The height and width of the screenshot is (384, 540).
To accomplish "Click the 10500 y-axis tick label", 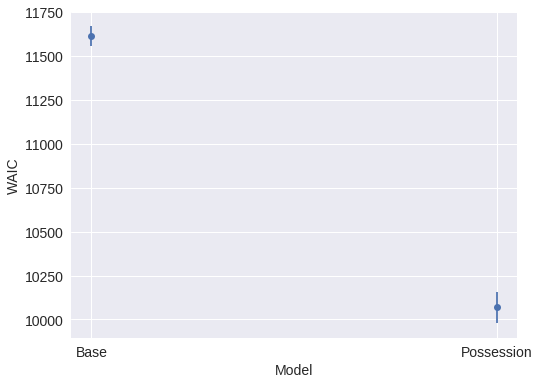I will pyautogui.click(x=44, y=233).
